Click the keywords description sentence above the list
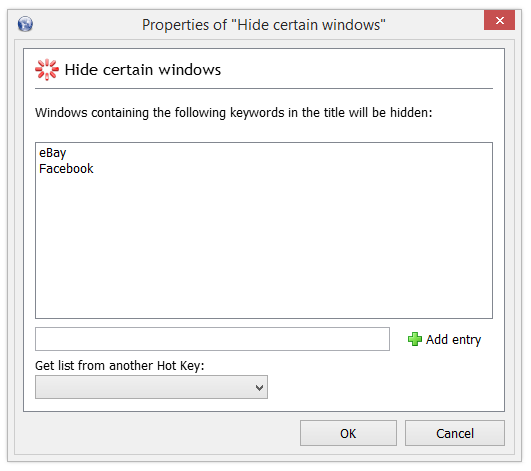This screenshot has width=531, height=471. (234, 113)
